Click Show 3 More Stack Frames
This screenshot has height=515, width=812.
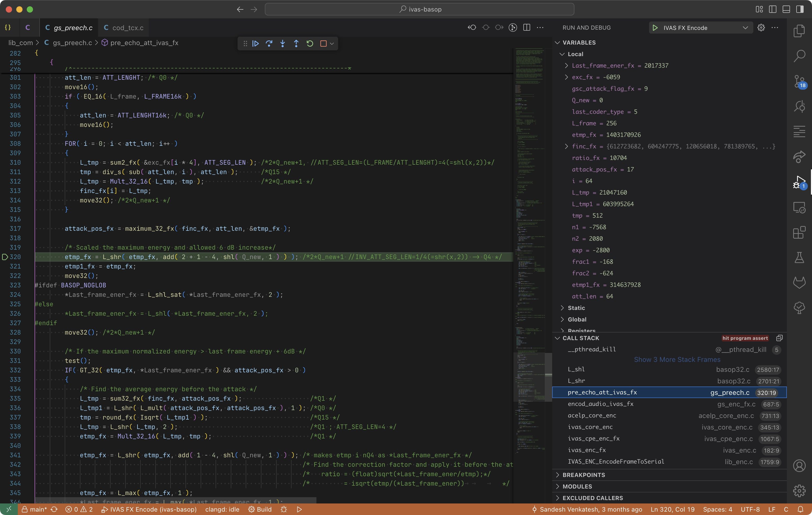click(677, 360)
